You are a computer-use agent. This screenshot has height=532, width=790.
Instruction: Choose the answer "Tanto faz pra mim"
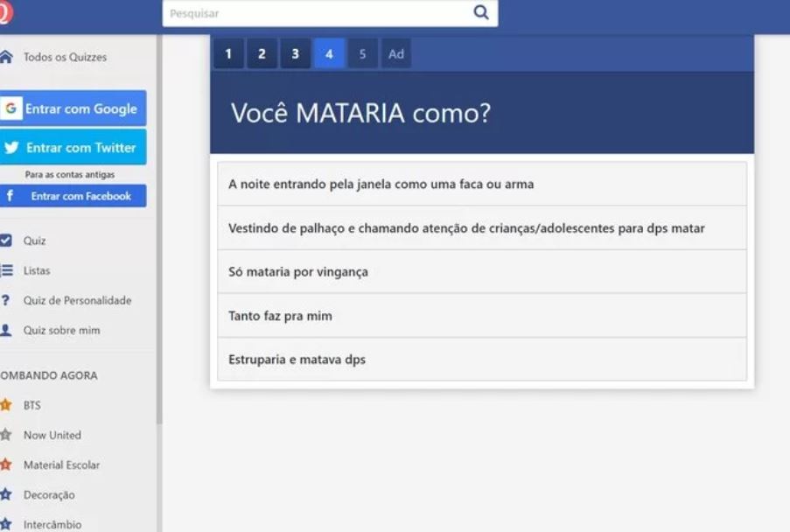pyautogui.click(x=481, y=316)
